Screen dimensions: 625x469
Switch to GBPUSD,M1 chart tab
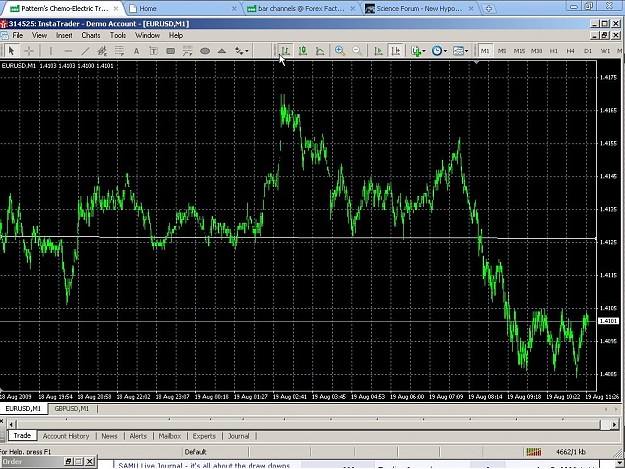[72, 408]
